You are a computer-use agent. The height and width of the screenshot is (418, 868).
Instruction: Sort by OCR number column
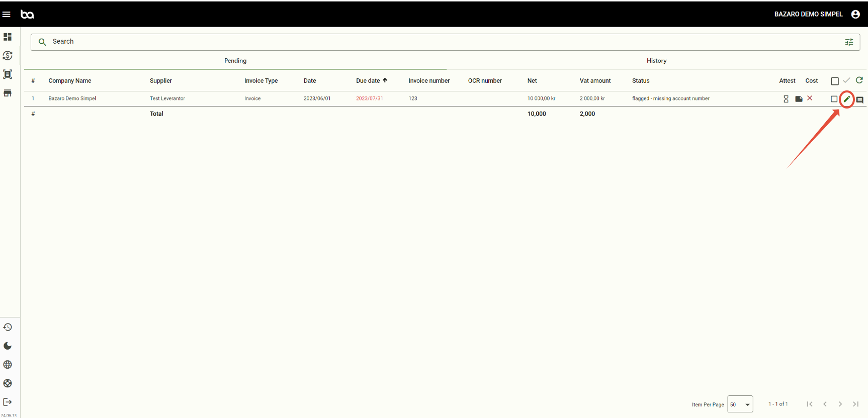tap(485, 81)
